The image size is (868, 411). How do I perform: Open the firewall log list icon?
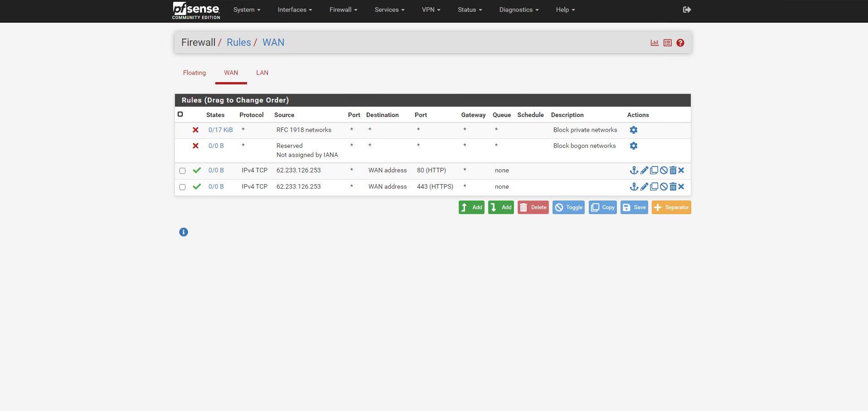pyautogui.click(x=667, y=43)
